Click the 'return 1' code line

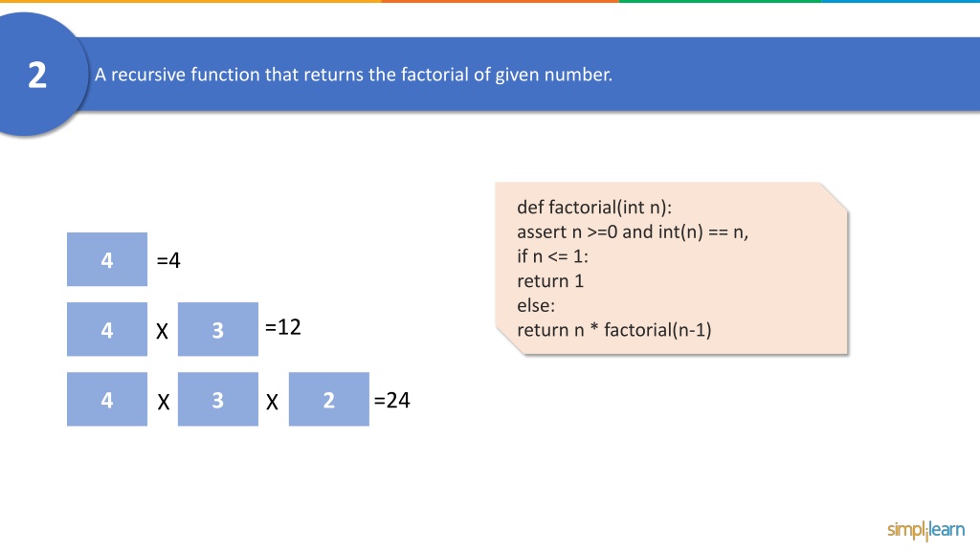[x=550, y=281]
